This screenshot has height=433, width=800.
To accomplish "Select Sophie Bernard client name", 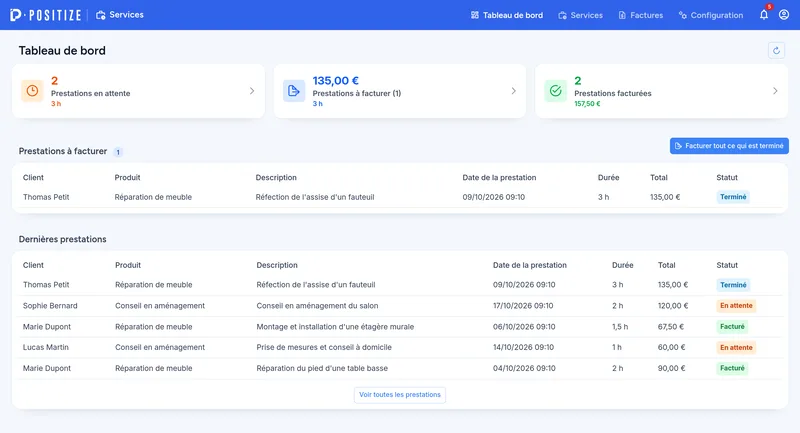I will click(50, 305).
